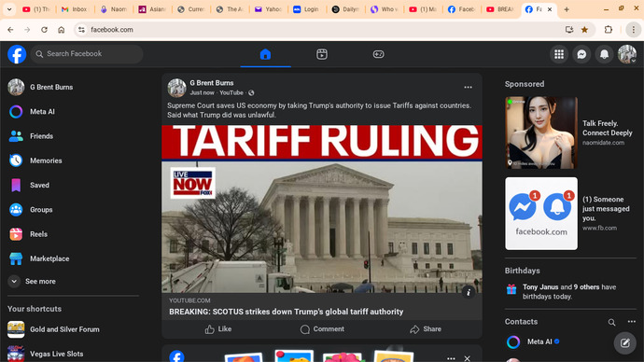Open the account profile menu
This screenshot has height=362, width=644.
point(627,54)
